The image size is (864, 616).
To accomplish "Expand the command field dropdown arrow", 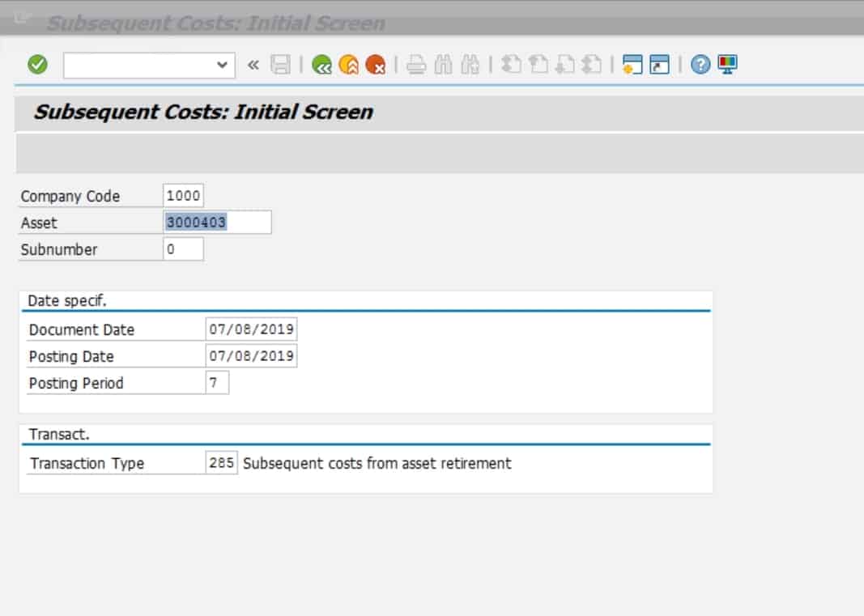I will point(223,66).
